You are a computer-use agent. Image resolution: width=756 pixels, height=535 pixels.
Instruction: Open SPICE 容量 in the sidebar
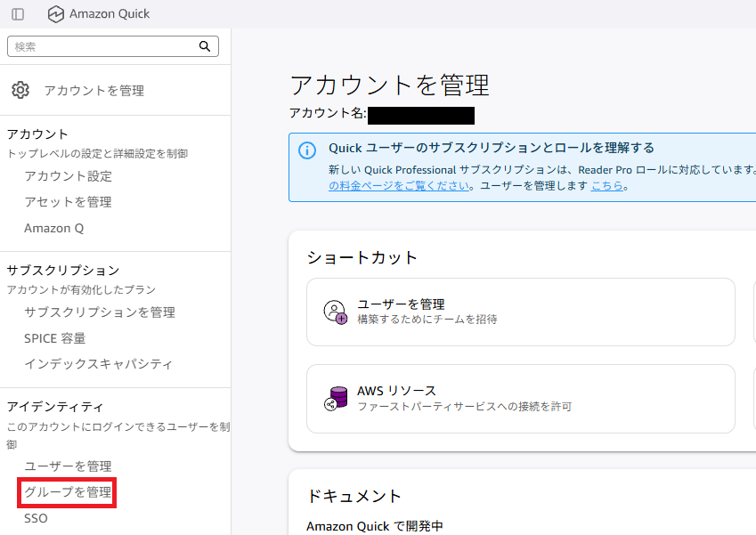pos(55,338)
